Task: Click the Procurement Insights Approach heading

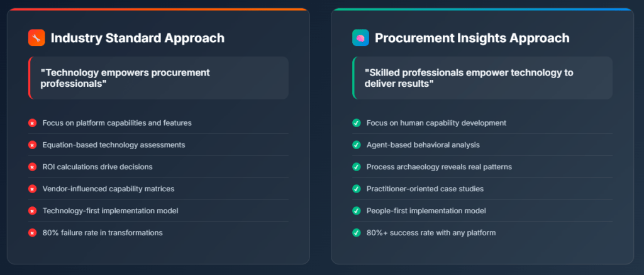Action: point(472,38)
